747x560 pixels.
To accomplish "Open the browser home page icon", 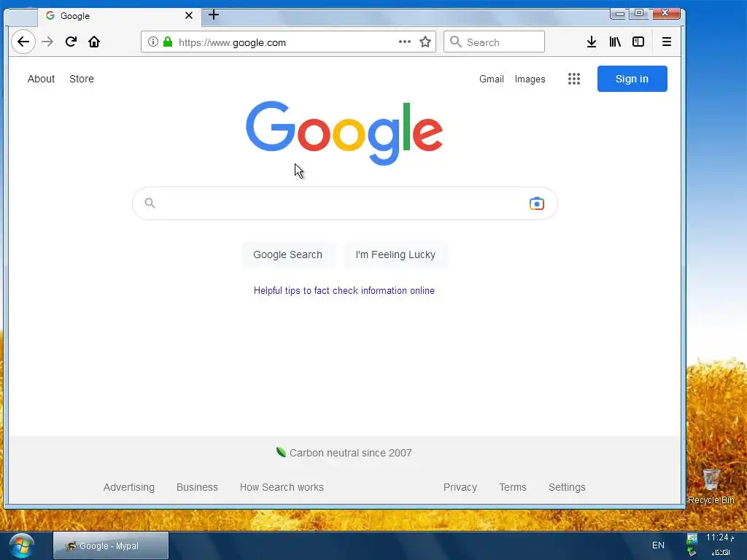I will tap(94, 42).
